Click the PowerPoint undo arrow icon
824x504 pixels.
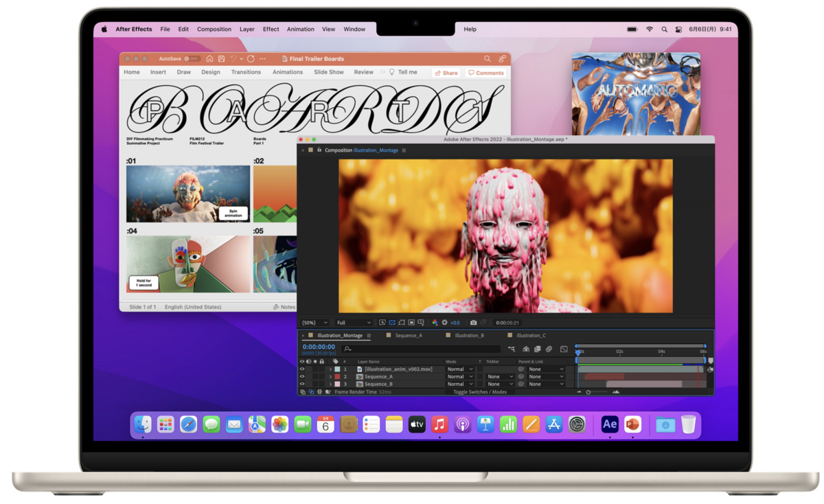(x=233, y=59)
